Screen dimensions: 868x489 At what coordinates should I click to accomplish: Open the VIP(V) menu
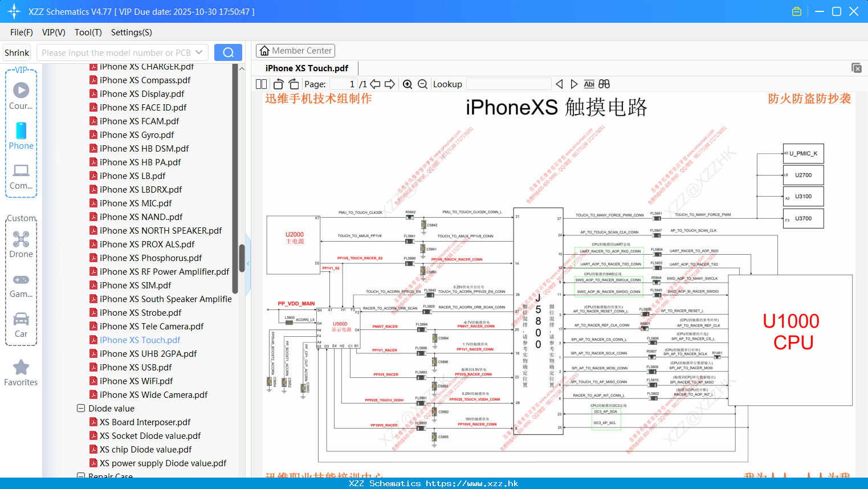click(54, 32)
